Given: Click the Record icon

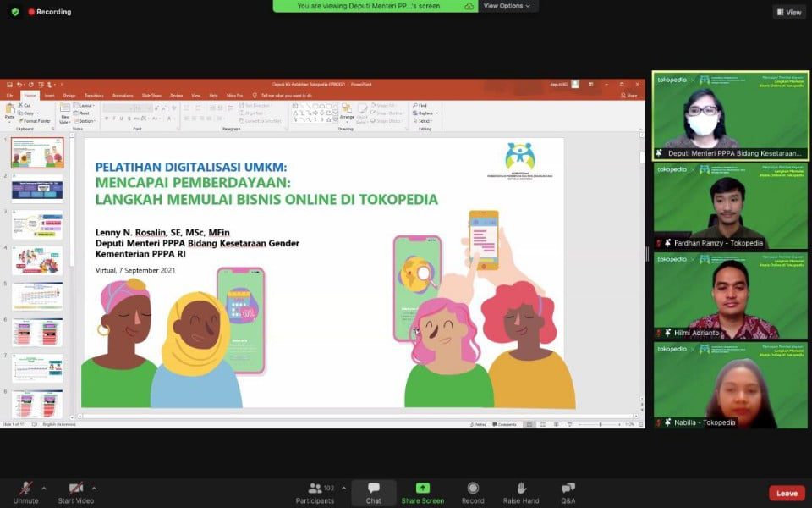Looking at the screenshot, I should (473, 489).
